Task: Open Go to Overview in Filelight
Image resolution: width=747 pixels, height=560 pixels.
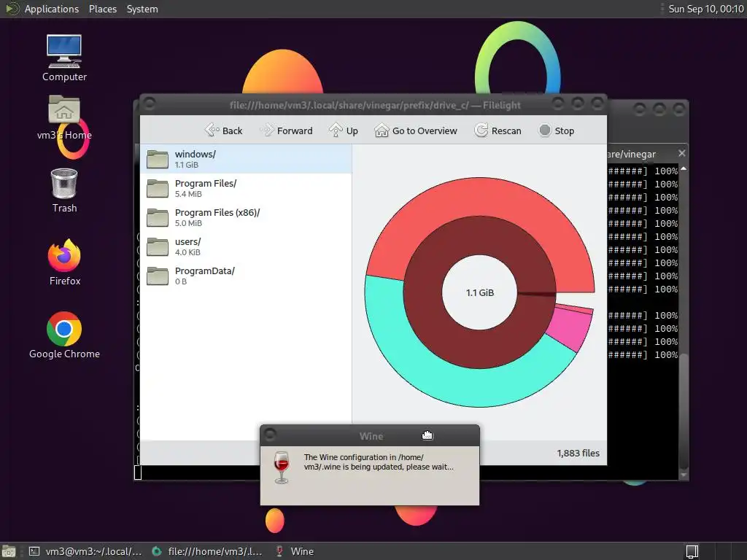Action: (x=415, y=131)
